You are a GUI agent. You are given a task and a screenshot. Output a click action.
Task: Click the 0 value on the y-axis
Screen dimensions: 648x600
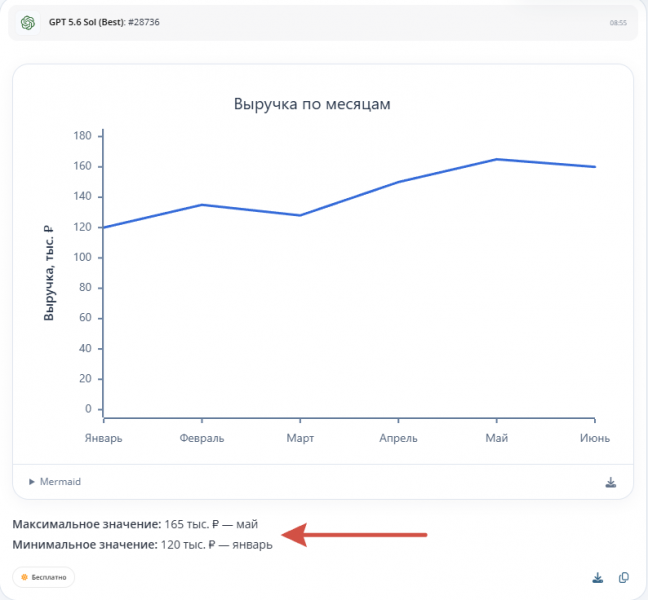click(x=88, y=409)
